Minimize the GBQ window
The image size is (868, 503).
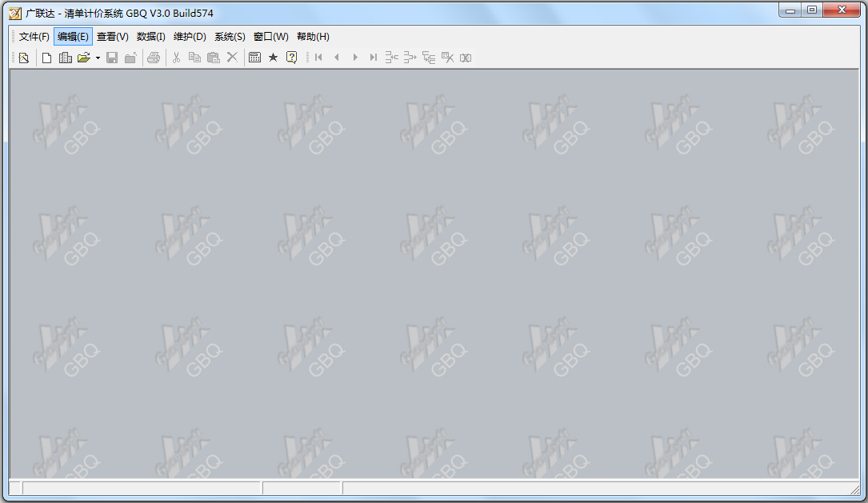pyautogui.click(x=790, y=10)
